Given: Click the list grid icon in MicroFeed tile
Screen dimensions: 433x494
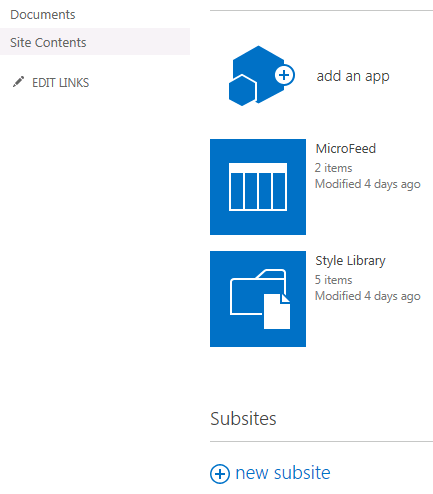Looking at the screenshot, I should point(258,187).
